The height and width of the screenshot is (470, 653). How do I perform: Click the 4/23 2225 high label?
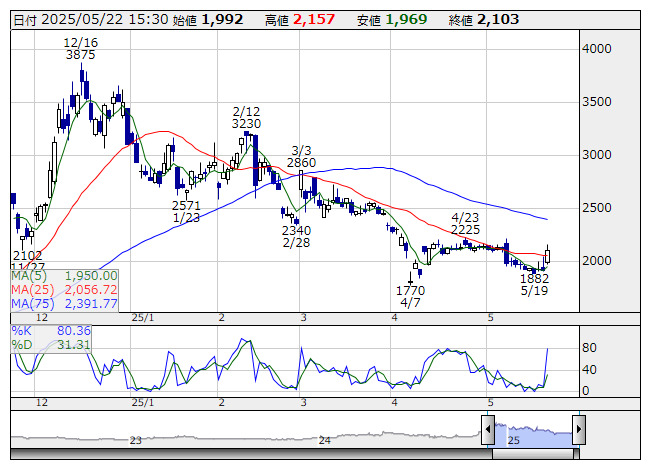[x=465, y=223]
